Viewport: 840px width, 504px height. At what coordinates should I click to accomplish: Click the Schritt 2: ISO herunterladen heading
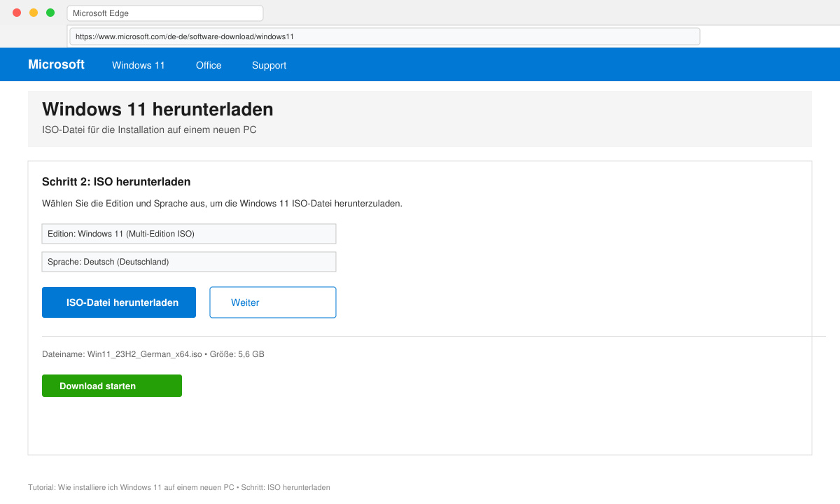[x=116, y=182]
